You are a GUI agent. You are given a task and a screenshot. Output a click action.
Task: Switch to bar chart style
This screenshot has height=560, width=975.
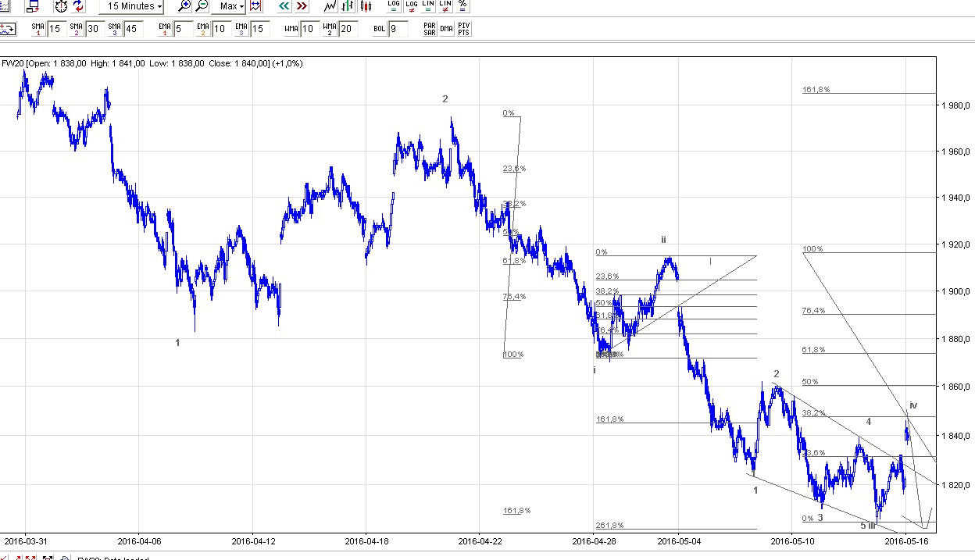[348, 6]
